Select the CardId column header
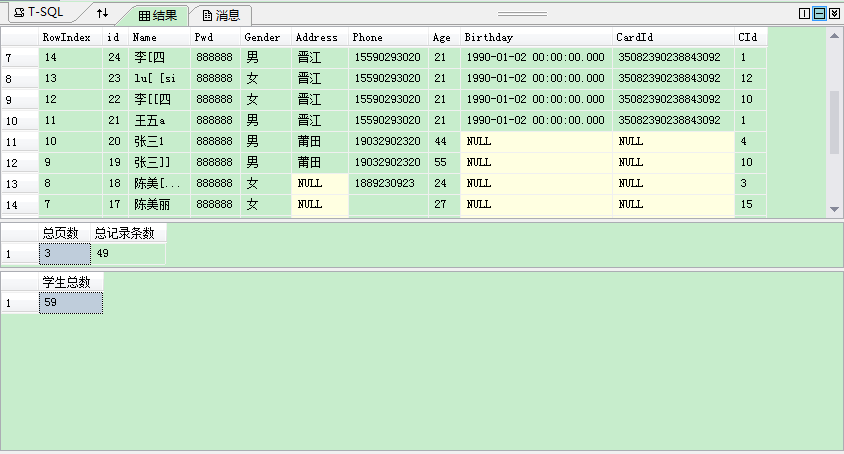 pos(673,37)
